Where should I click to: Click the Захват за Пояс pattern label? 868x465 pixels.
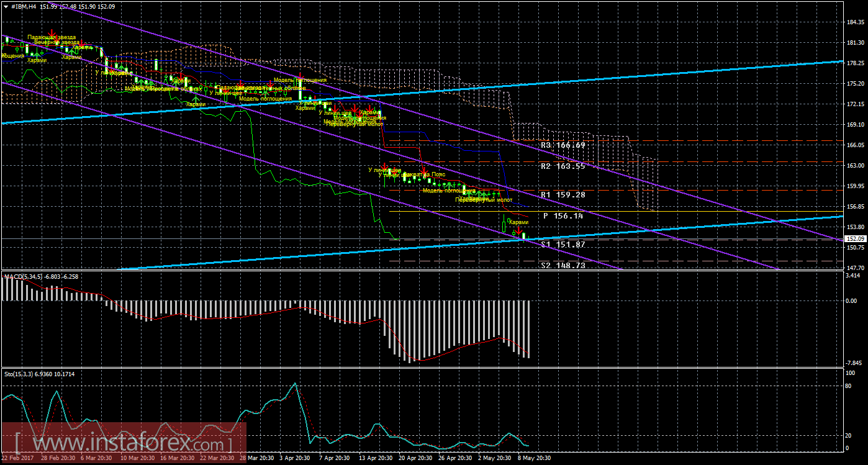[424, 175]
